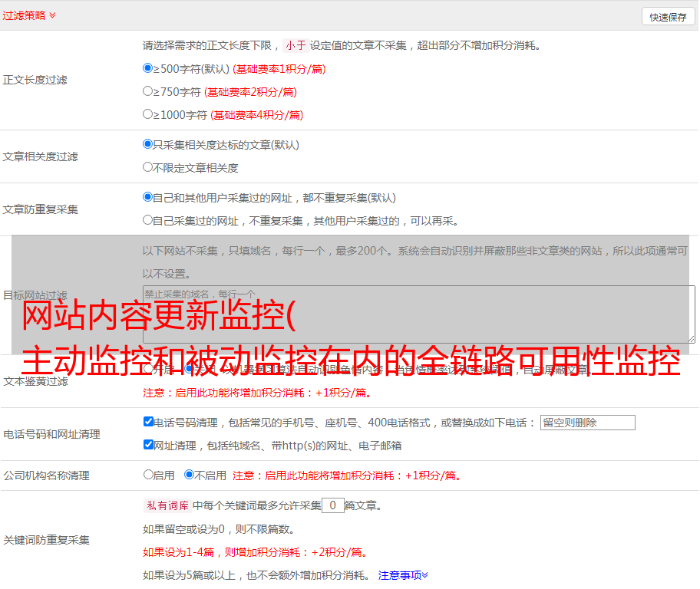Choose 不限定文章相关度 option

[147, 167]
